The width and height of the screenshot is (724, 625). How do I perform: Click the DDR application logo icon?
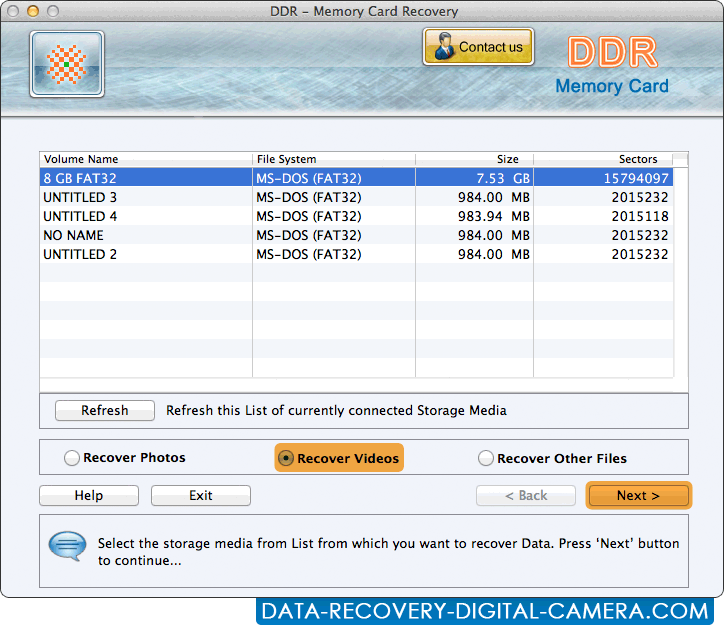click(67, 64)
